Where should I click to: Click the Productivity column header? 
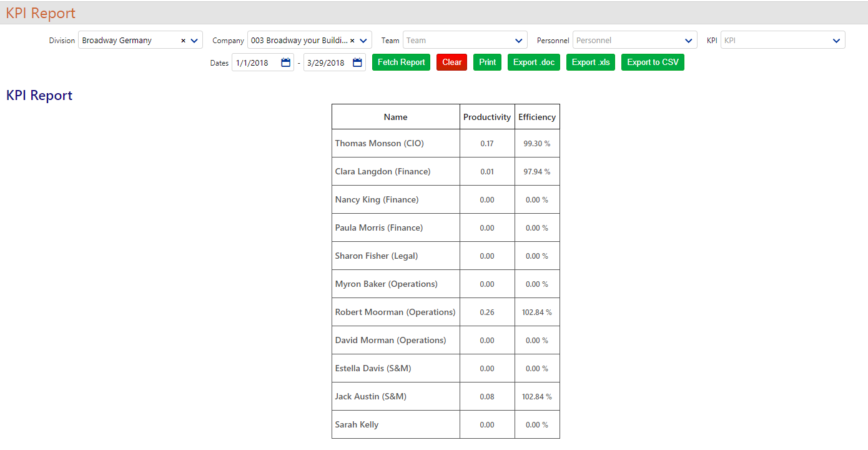(x=487, y=117)
